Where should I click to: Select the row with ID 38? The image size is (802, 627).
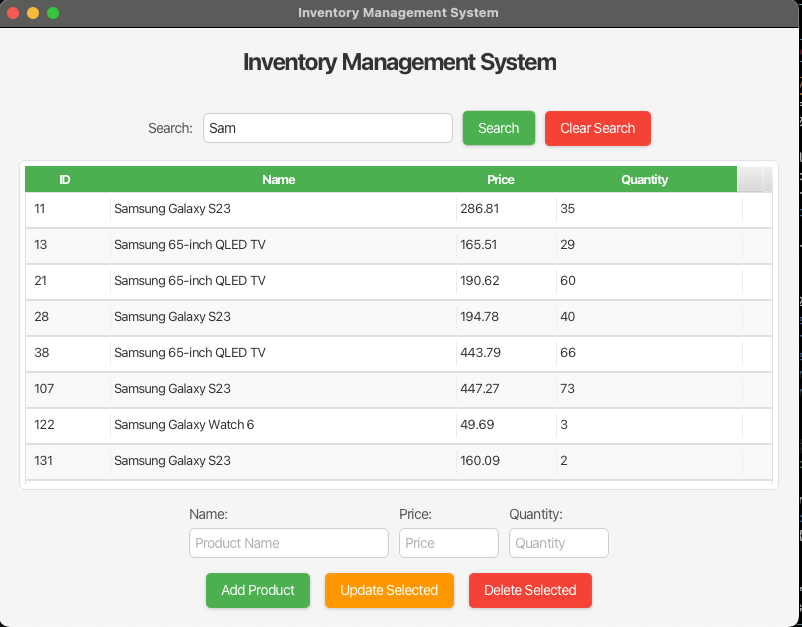pos(398,353)
